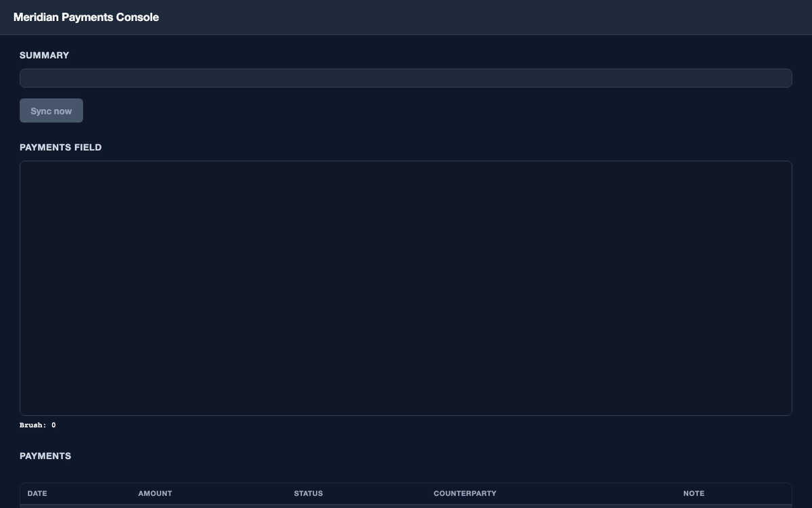This screenshot has height=508, width=812.
Task: Sort payments by the DATE column header
Action: pos(37,493)
